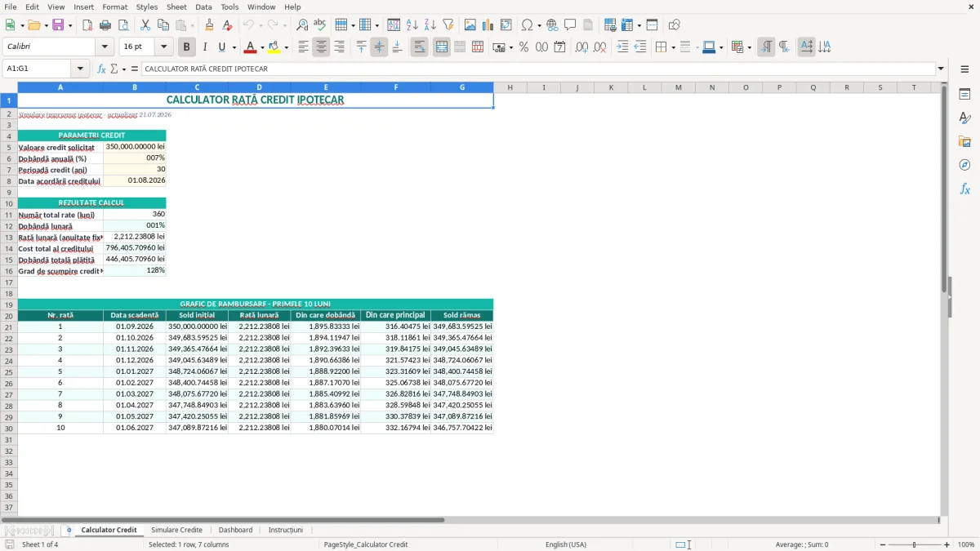This screenshot has height=551, width=980.
Task: Open Background Color dropdown arrow
Action: (286, 47)
